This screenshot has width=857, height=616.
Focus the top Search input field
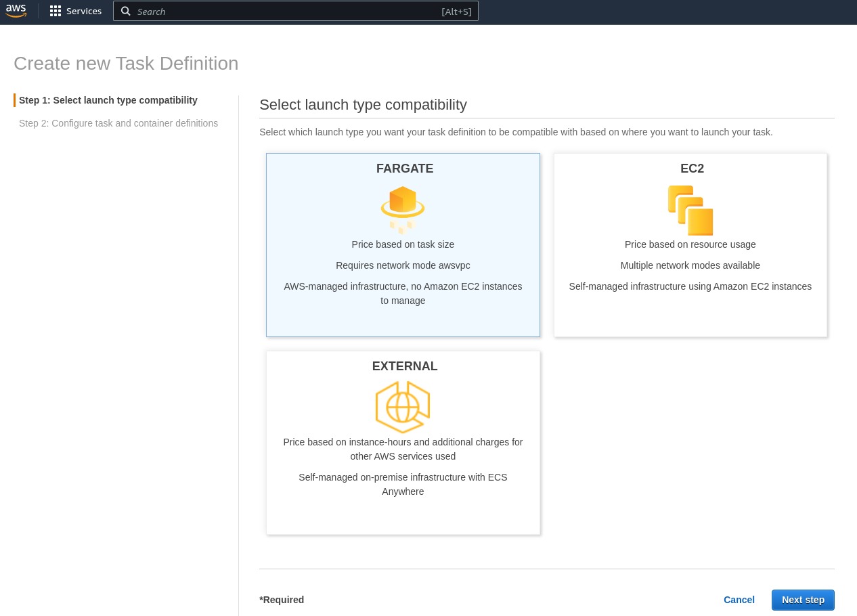296,11
